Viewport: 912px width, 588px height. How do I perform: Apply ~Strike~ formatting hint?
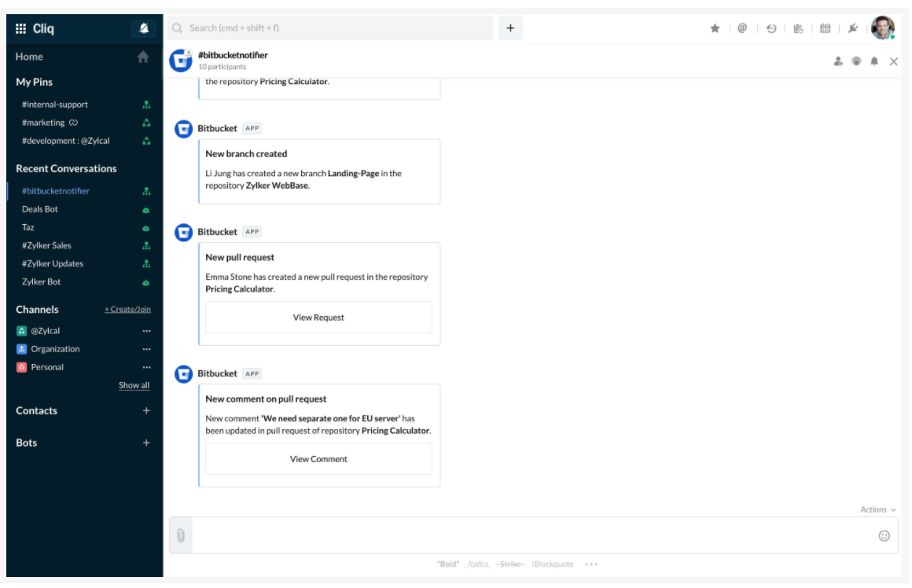[510, 564]
